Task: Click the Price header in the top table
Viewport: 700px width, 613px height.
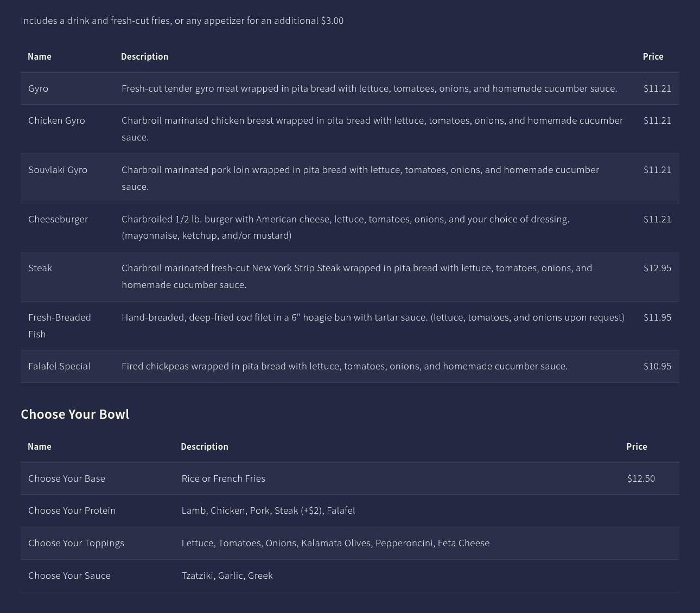Action: (653, 56)
